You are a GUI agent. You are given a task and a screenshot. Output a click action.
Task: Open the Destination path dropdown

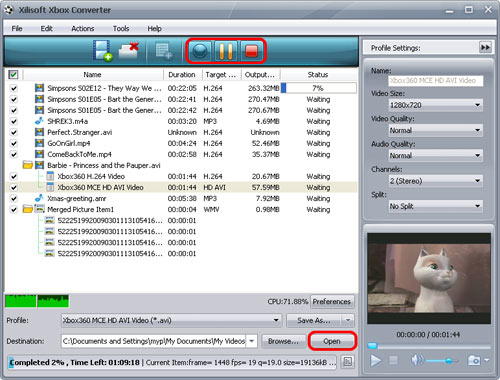(x=252, y=341)
